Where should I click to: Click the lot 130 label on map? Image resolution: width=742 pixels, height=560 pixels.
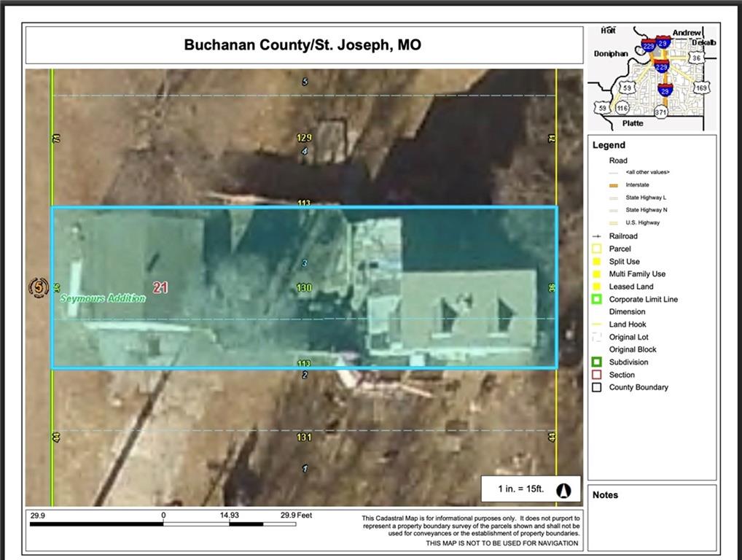point(305,288)
